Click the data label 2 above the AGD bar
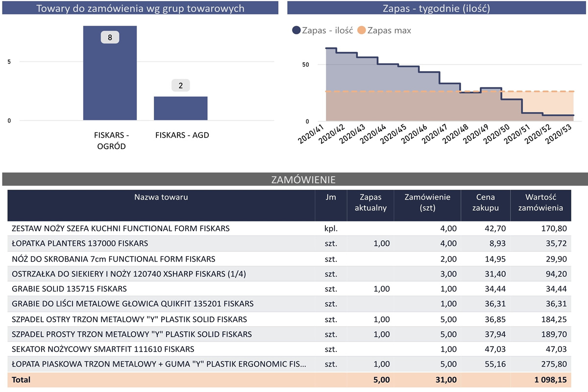Viewport: 588px width, 392px height. (180, 86)
